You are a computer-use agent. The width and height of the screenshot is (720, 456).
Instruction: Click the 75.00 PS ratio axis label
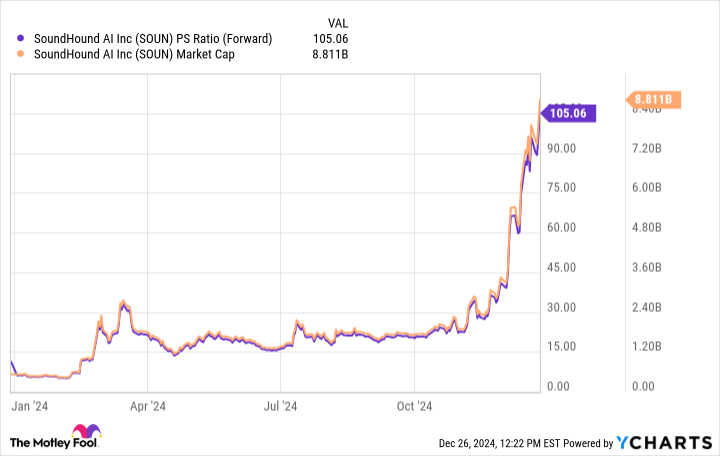[561, 187]
